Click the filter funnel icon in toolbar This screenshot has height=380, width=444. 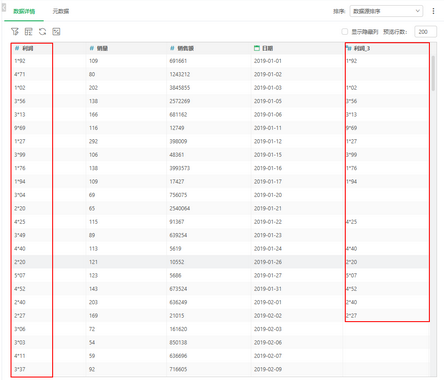tap(15, 32)
